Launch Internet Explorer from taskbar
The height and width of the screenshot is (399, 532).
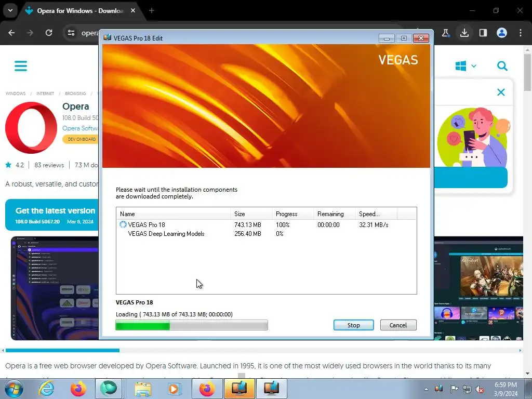[46, 389]
